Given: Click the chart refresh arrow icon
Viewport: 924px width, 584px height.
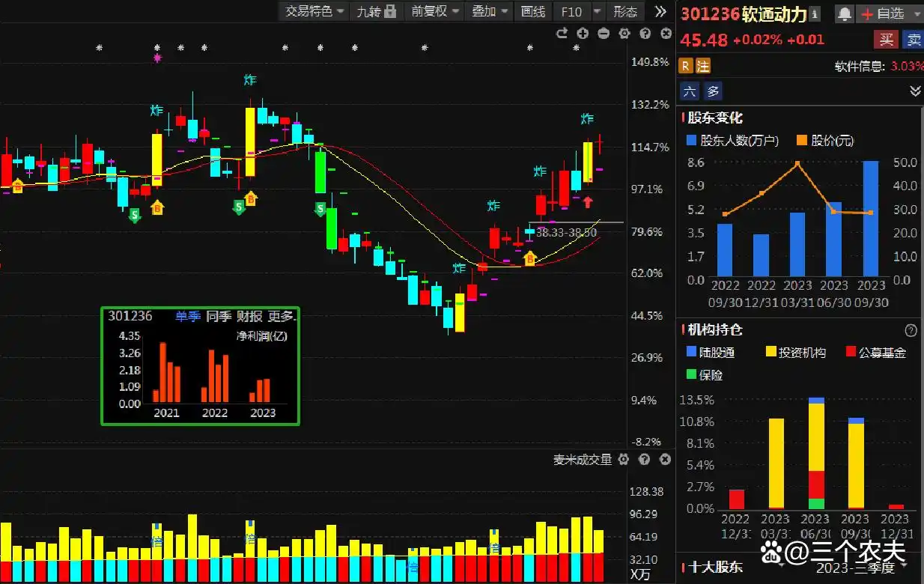Looking at the screenshot, I should click(x=562, y=33).
